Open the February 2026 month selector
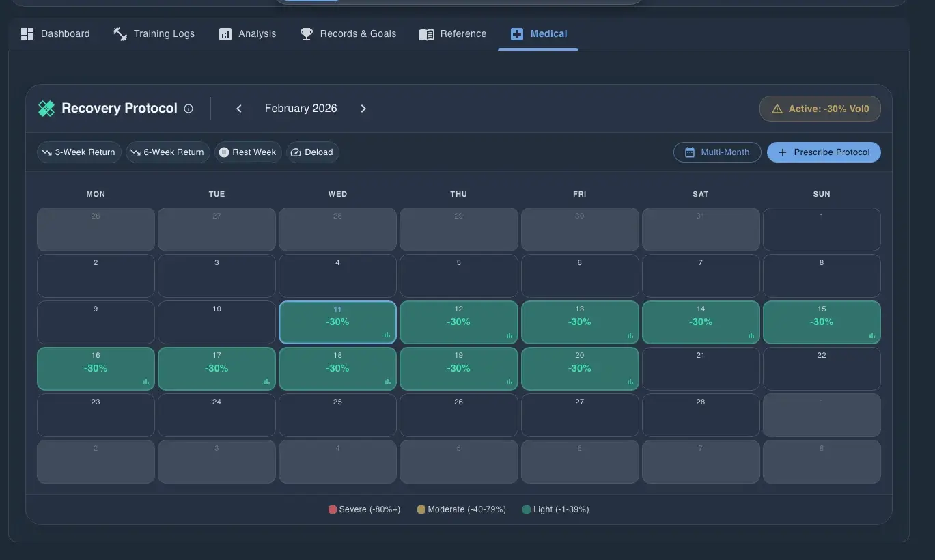935x560 pixels. (x=301, y=109)
